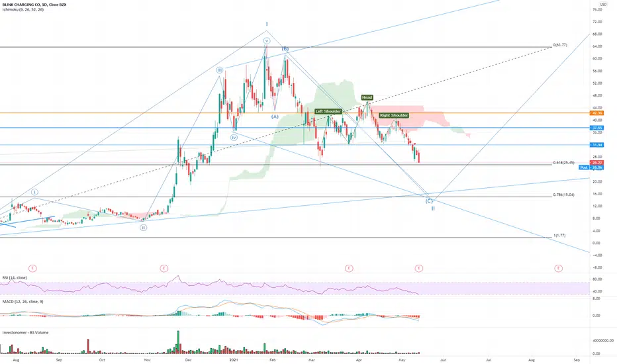Select the Head pattern label
The width and height of the screenshot is (617, 364).
tap(367, 97)
